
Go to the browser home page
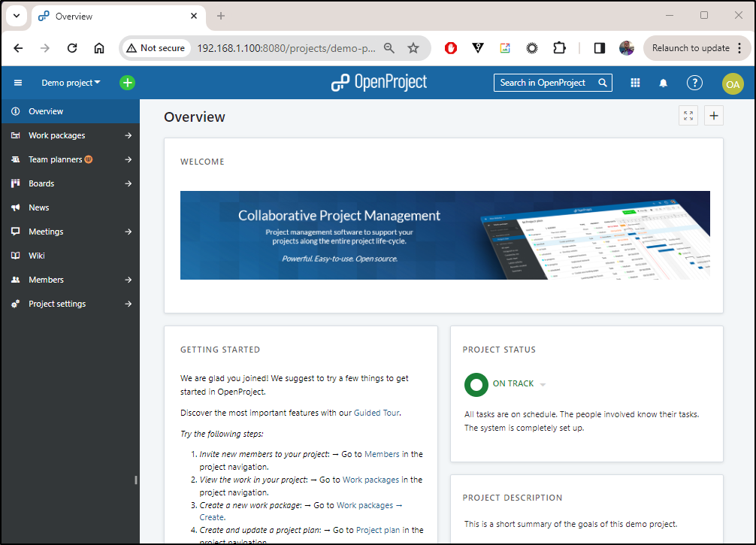(99, 48)
